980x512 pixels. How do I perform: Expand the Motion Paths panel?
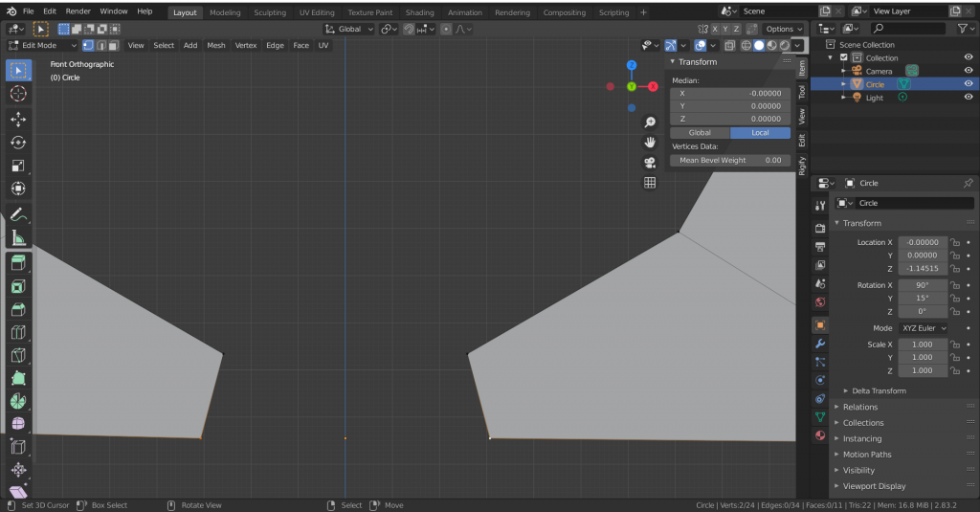click(867, 455)
